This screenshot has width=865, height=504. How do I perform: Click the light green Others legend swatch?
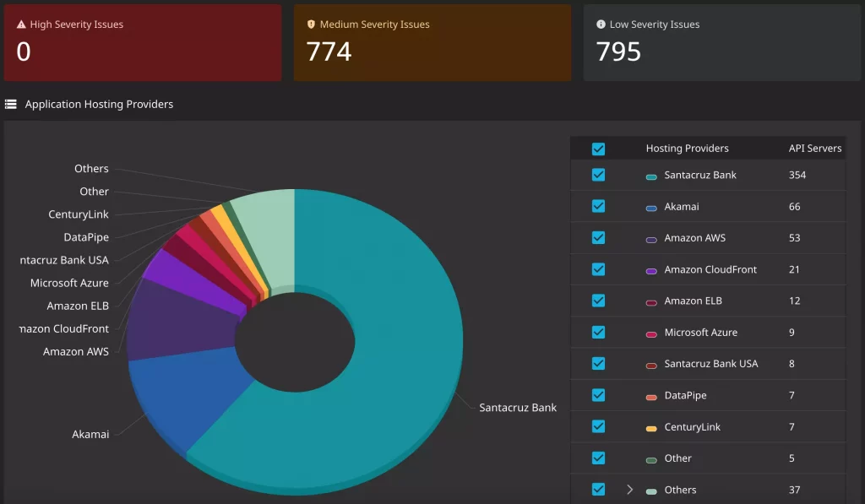click(651, 491)
